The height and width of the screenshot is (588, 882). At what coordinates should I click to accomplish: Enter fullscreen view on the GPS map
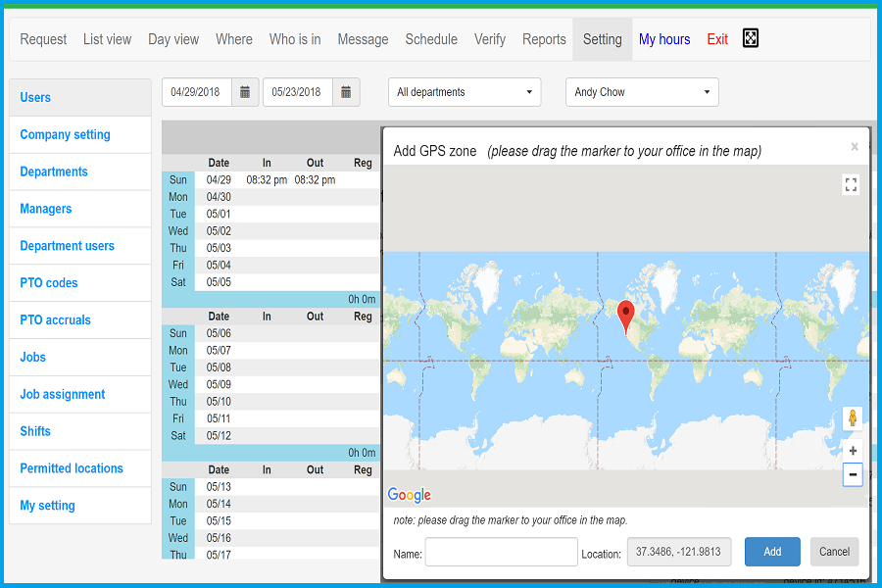[851, 184]
